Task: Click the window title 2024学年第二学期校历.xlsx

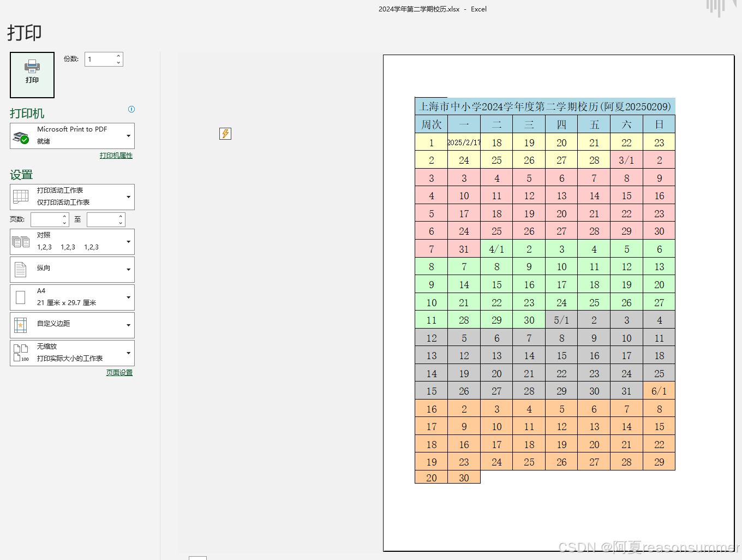Action: point(419,9)
